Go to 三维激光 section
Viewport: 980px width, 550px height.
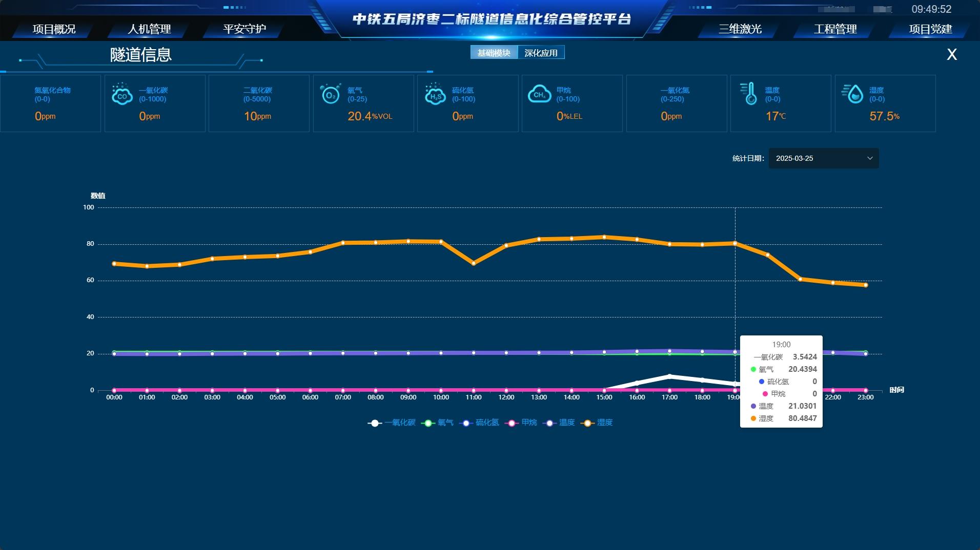click(740, 29)
